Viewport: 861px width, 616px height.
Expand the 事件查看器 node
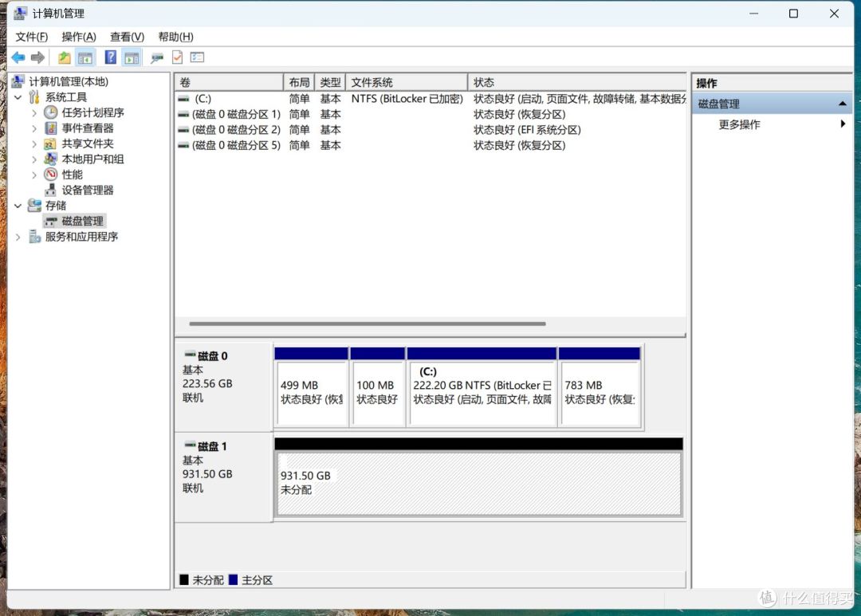(34, 128)
